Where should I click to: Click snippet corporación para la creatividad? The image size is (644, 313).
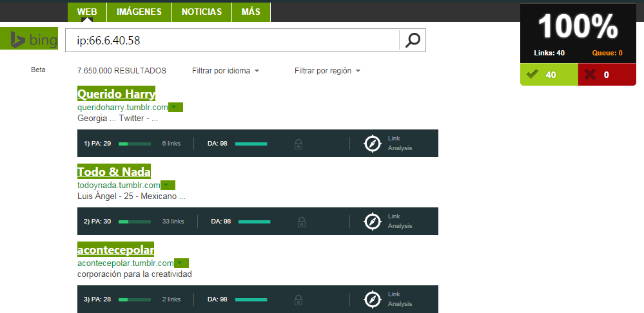tap(135, 274)
